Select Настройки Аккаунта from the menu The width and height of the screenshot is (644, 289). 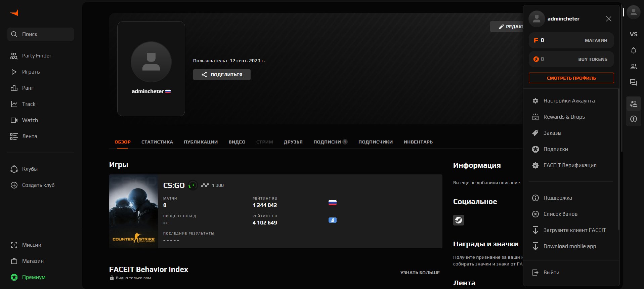[x=569, y=101]
